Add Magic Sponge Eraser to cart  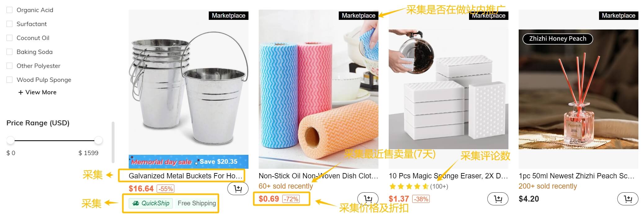(x=498, y=199)
